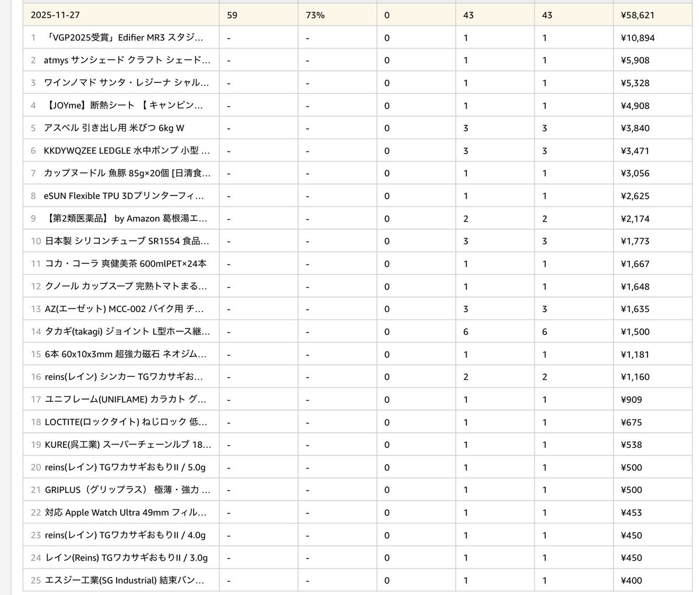Click クノール カップスープ product name
This screenshot has width=700, height=595.
(126, 286)
